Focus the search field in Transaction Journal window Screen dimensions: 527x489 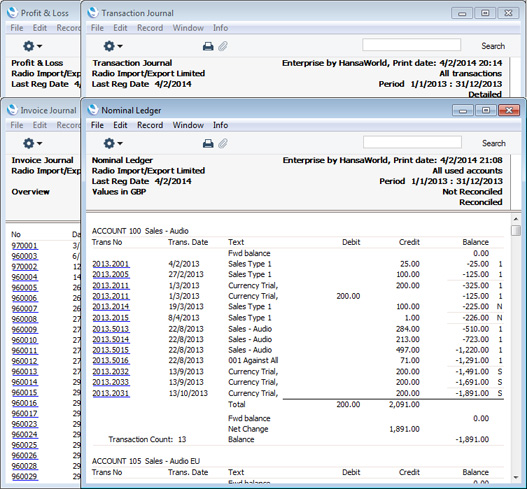pyautogui.click(x=411, y=45)
